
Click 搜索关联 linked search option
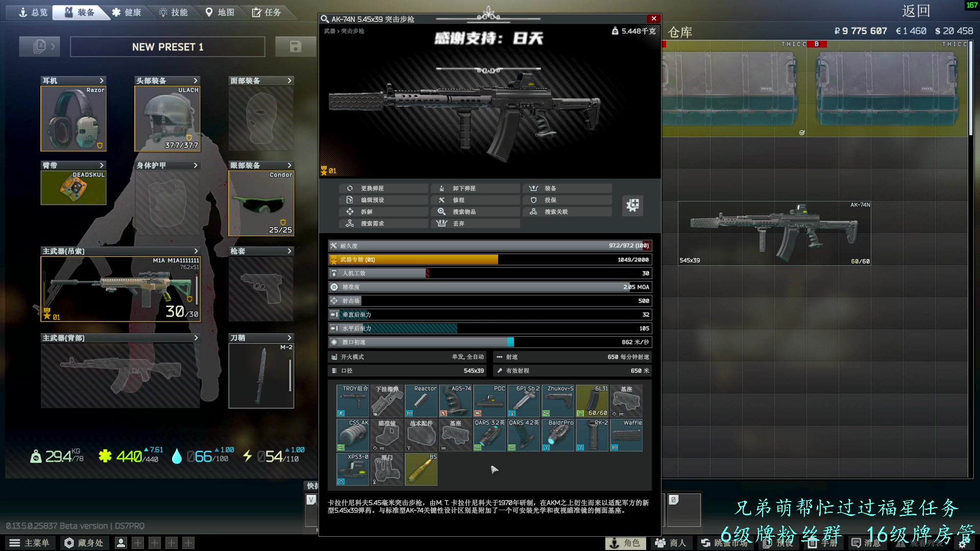tap(568, 212)
